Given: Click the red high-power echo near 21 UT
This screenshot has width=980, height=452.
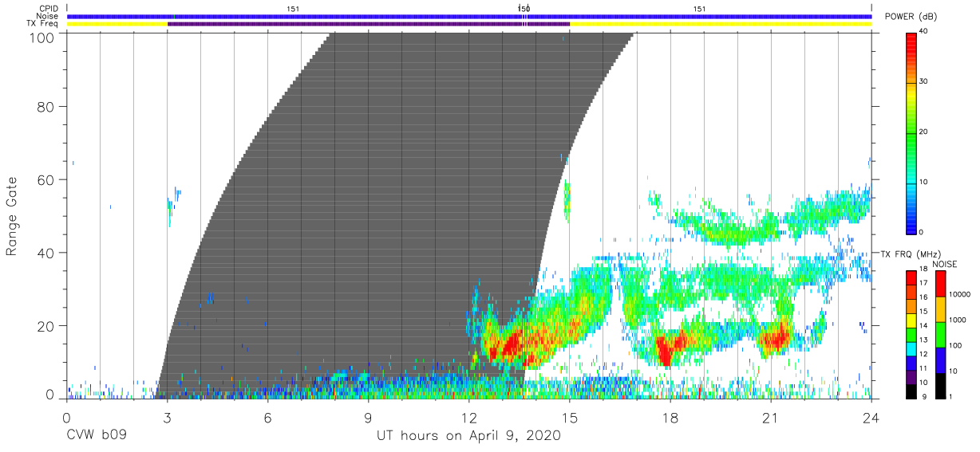Looking at the screenshot, I should coord(775,340).
